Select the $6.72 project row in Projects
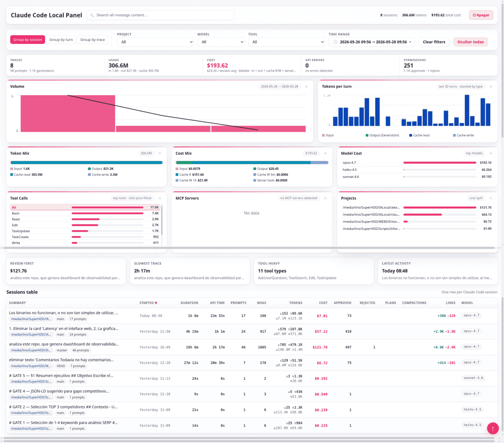 click(x=417, y=221)
